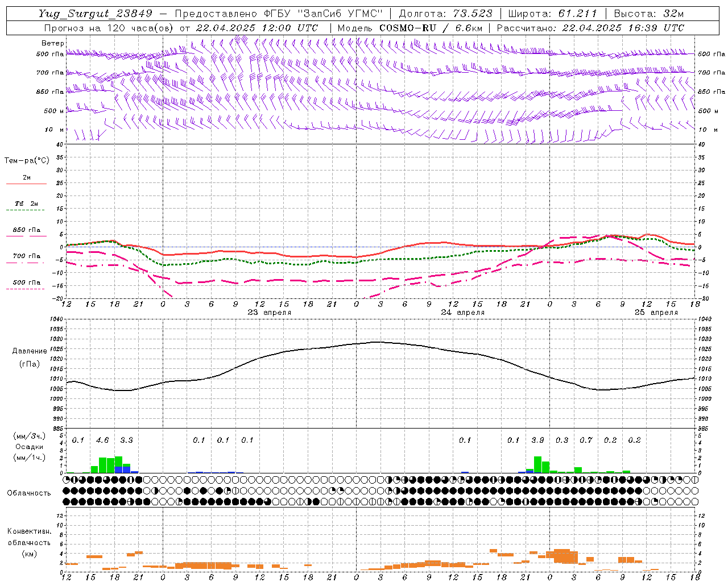
Task: Click the 3.3 precipitation total
Action: click(x=126, y=440)
